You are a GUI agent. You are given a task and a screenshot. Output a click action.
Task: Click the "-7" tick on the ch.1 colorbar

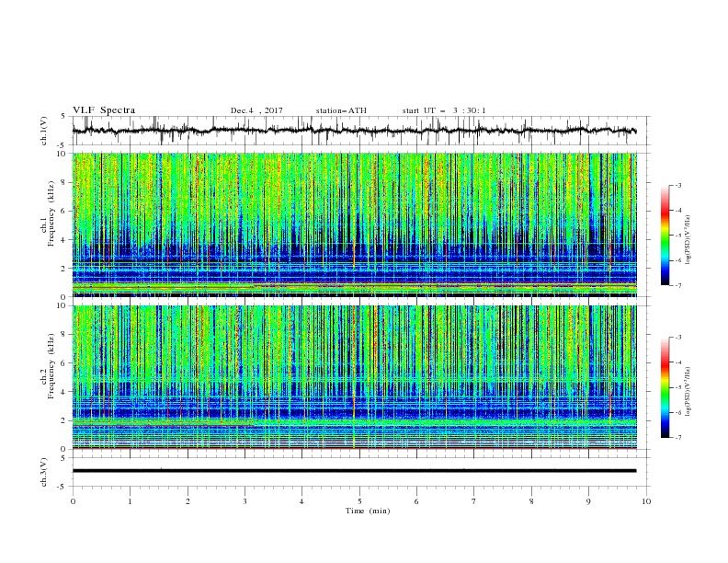[678, 285]
